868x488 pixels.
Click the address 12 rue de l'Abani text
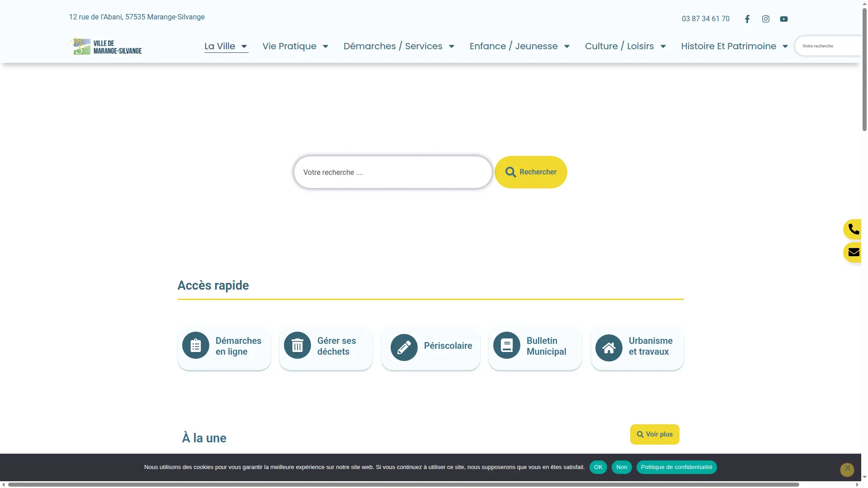pos(137,17)
